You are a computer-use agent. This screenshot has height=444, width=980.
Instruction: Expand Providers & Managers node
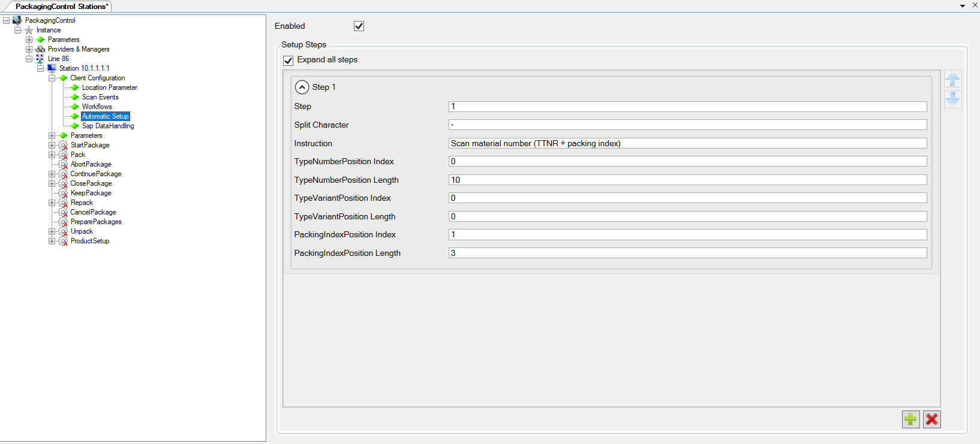click(x=29, y=49)
